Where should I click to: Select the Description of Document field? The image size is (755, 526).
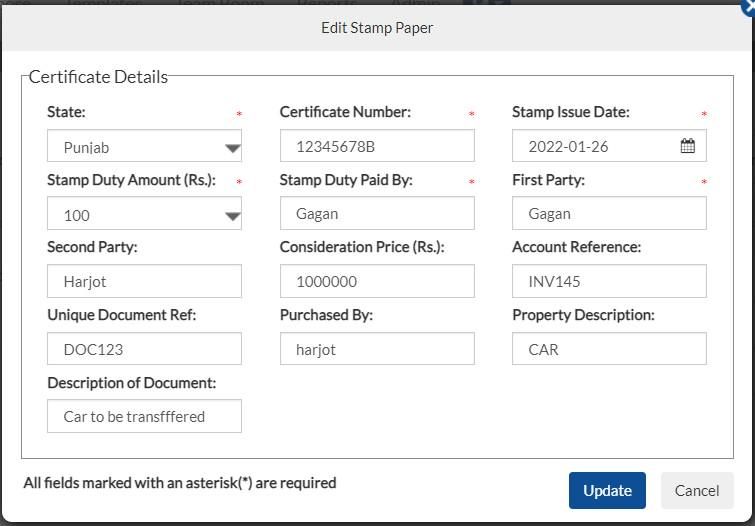[x=144, y=416]
